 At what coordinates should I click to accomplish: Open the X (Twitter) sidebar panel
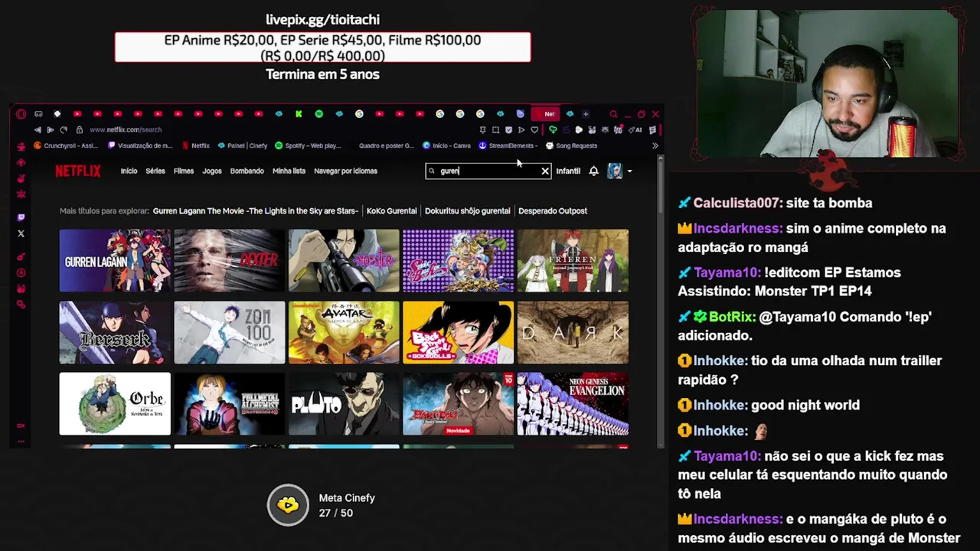click(x=21, y=233)
